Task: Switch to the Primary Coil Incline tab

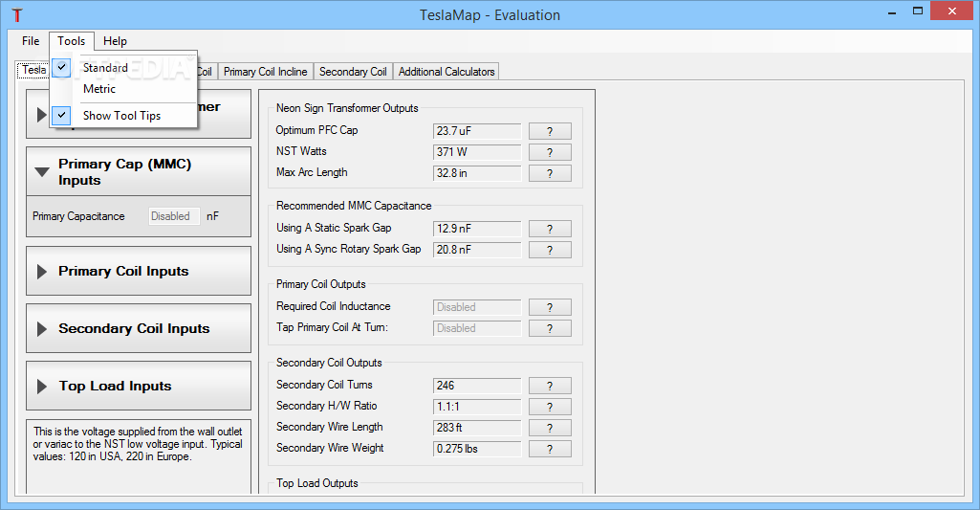Action: point(266,72)
